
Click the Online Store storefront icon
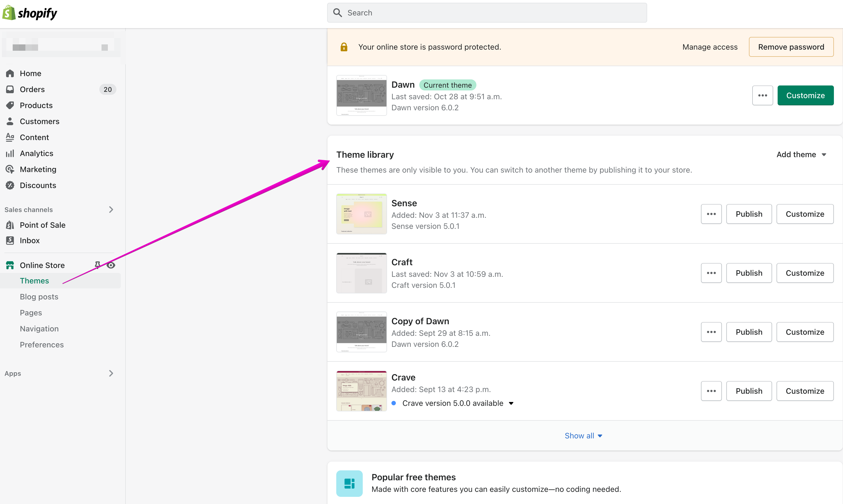click(10, 265)
